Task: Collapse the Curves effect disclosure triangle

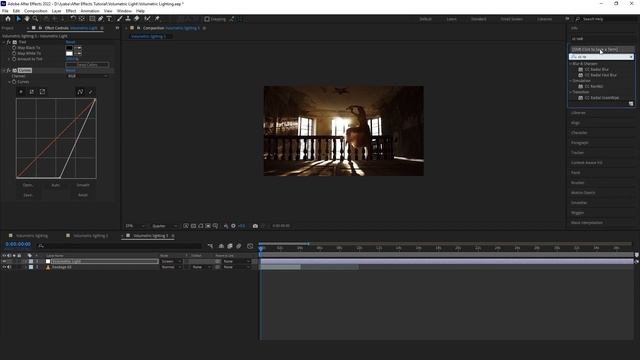Action: [x=4, y=71]
